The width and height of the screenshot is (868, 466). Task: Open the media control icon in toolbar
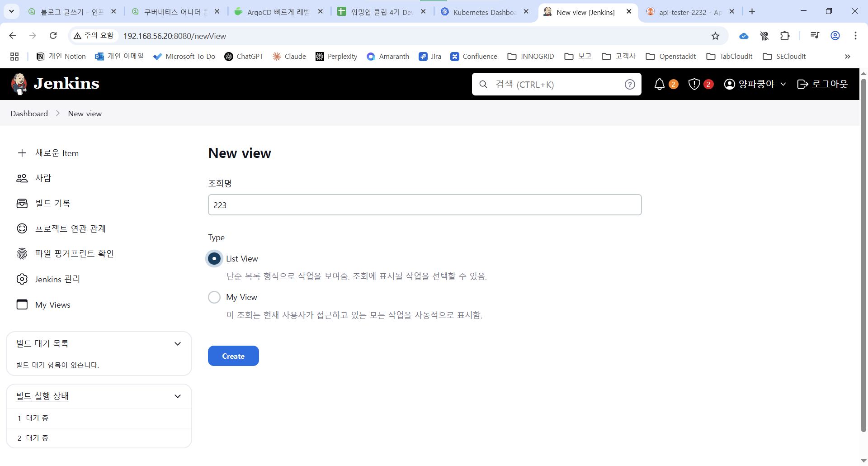click(815, 36)
